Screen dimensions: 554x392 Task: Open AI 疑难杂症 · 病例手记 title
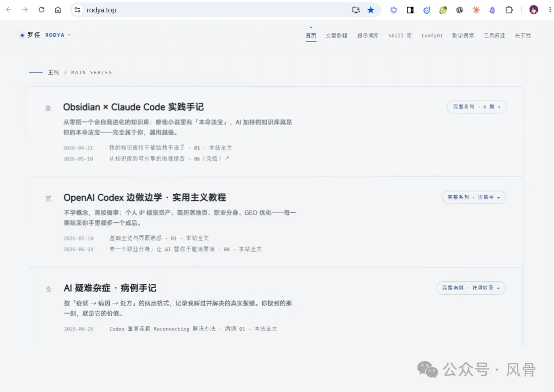(110, 288)
